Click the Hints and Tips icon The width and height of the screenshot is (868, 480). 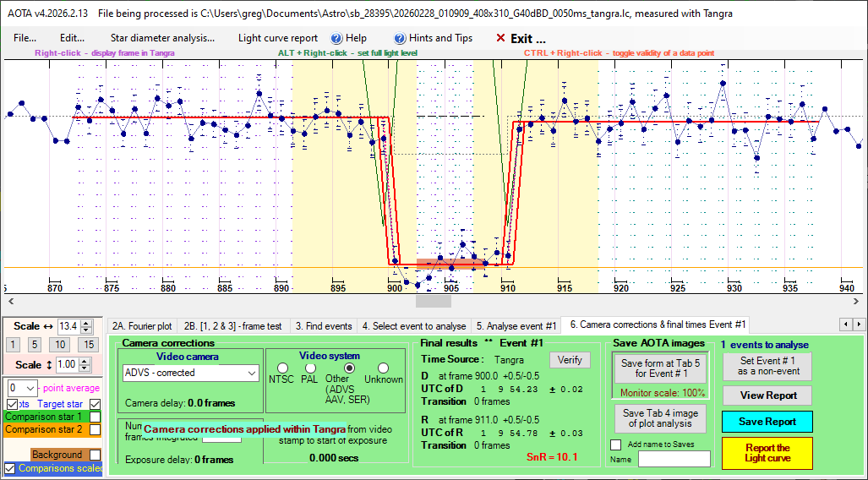tap(401, 38)
